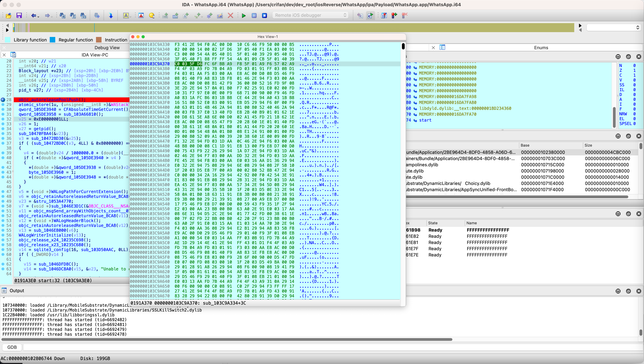
Task: Click the blue down arrow jump icon
Action: (111, 16)
